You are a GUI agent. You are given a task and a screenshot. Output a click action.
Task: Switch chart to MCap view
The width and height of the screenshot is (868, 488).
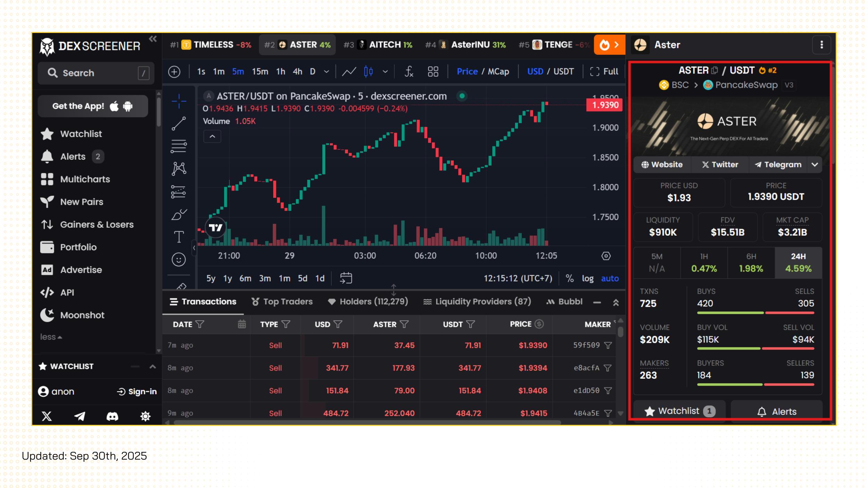click(x=498, y=71)
